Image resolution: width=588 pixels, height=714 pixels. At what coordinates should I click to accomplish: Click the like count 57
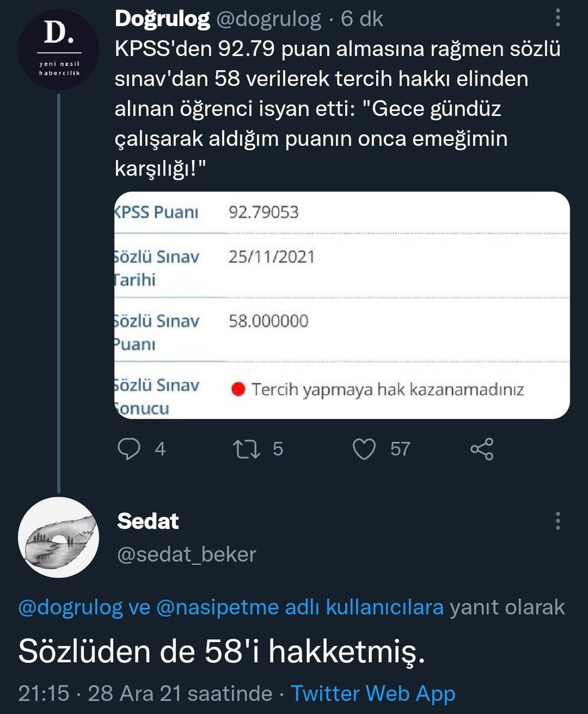point(401,448)
